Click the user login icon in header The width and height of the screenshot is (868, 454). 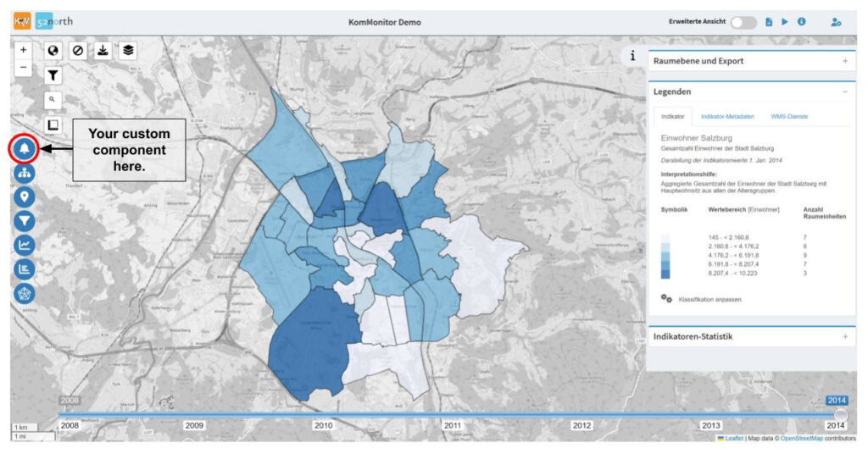pyautogui.click(x=835, y=22)
